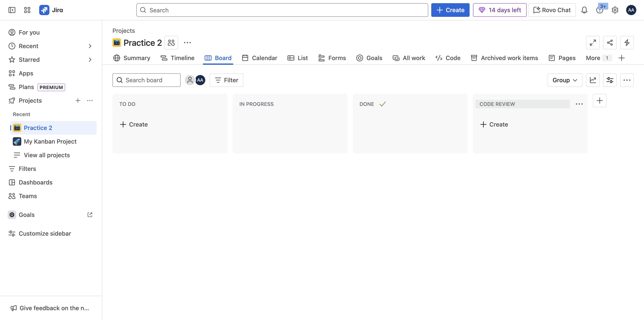Open Plans in sidebar

(x=51, y=87)
